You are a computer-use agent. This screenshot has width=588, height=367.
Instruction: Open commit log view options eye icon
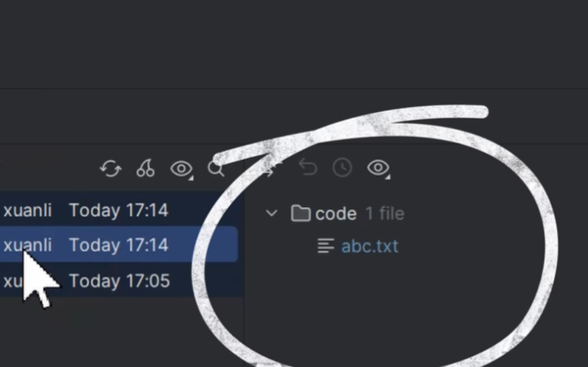[182, 169]
